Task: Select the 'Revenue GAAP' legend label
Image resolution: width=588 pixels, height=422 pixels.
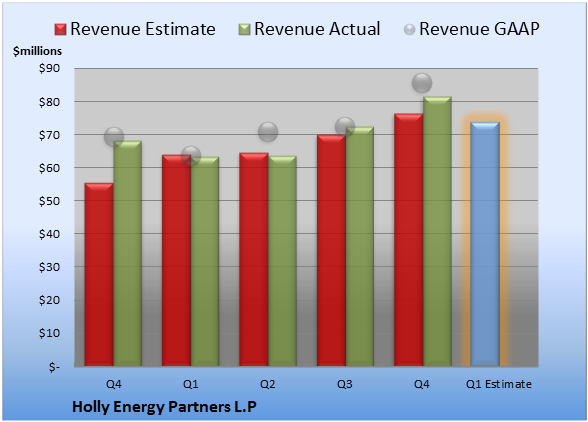Action: pos(479,29)
